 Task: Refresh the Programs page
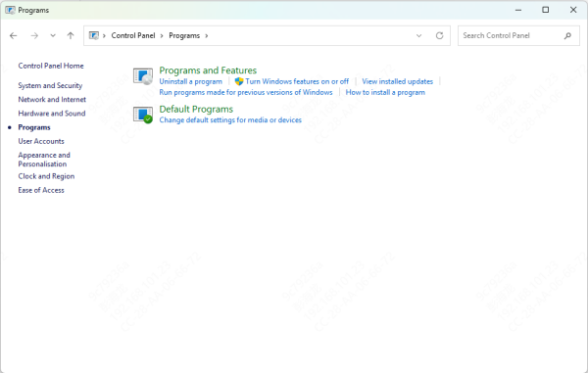[439, 35]
